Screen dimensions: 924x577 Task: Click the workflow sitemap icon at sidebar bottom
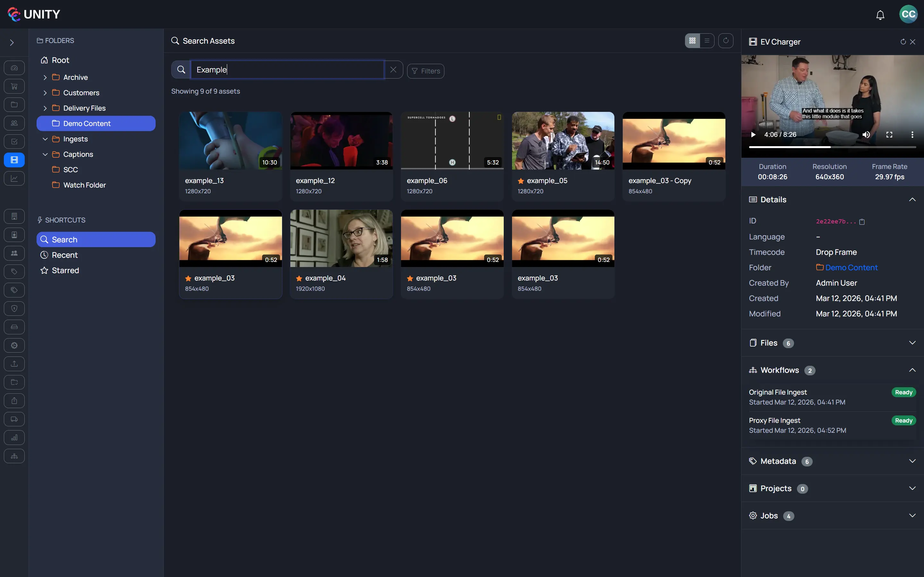click(14, 456)
